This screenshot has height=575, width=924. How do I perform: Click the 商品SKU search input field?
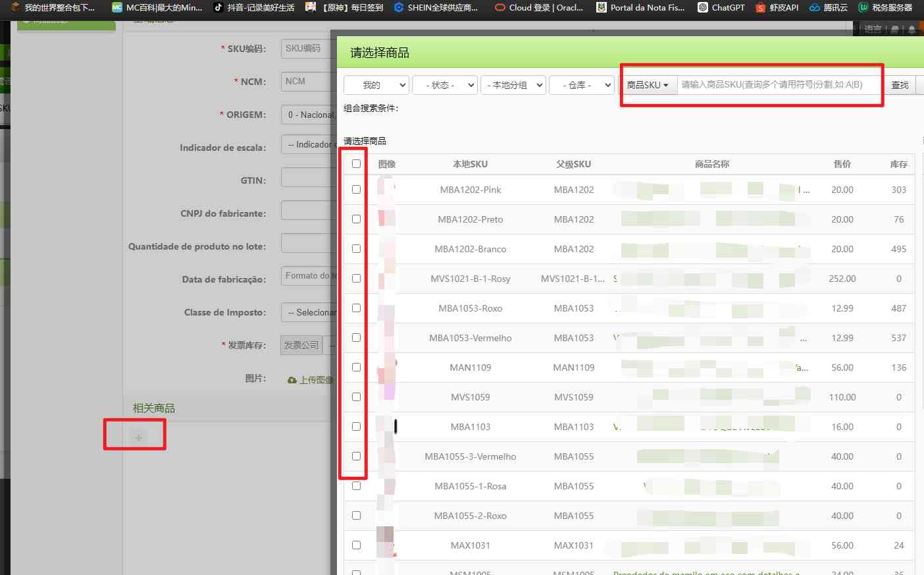coord(778,85)
